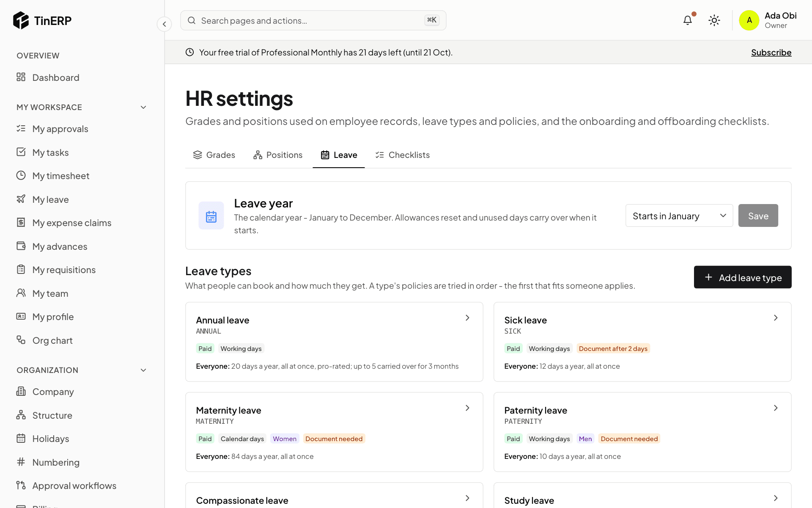Click the Ada Obi avatar
812x508 pixels.
[x=749, y=20]
